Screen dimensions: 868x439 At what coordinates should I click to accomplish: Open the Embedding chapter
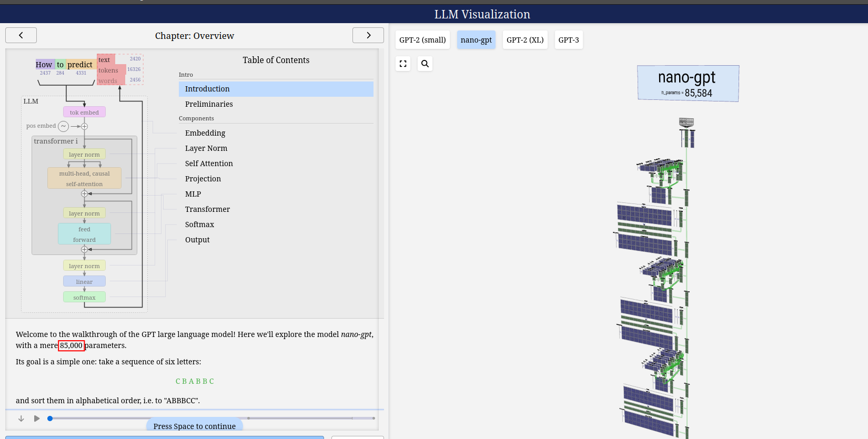(x=276, y=133)
